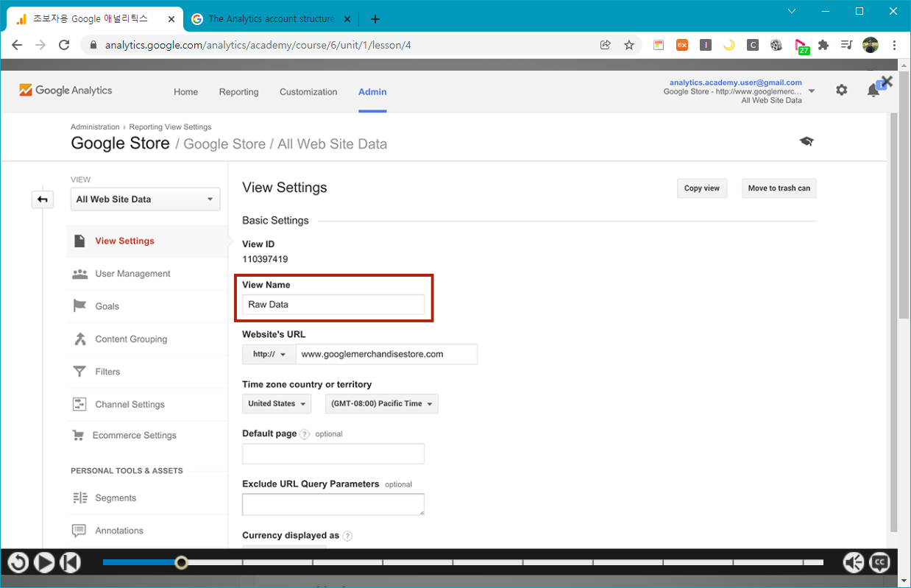
Task: Open the Home tab
Action: (x=185, y=92)
